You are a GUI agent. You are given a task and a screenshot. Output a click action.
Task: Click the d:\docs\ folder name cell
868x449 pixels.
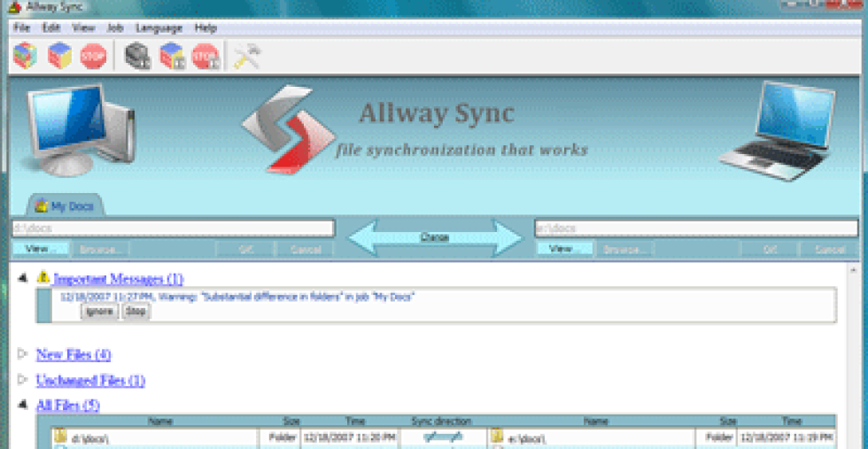coord(156,437)
